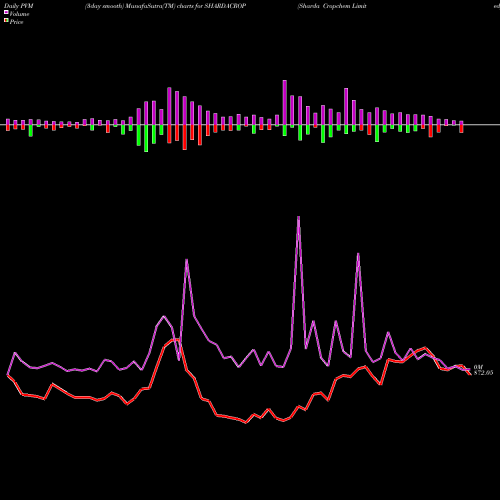Image resolution: width=500 pixels, height=500 pixels.
Task: Click the Price legend color swatch
Action: click(6, 21)
